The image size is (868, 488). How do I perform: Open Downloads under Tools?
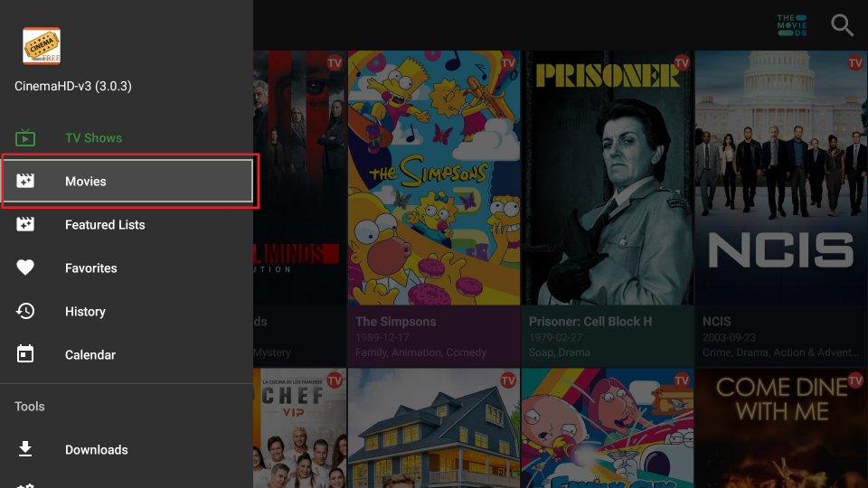127,450
